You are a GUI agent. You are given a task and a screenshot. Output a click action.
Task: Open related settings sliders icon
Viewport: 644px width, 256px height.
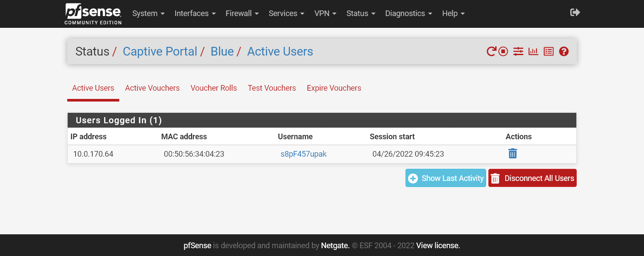(x=518, y=52)
